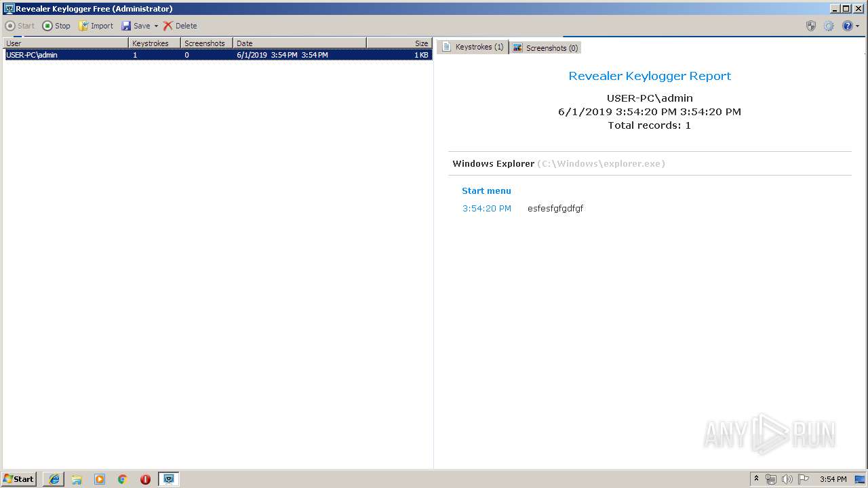The width and height of the screenshot is (868, 488).
Task: Click the Revealer Keylogger title bar icon
Action: click(x=9, y=8)
